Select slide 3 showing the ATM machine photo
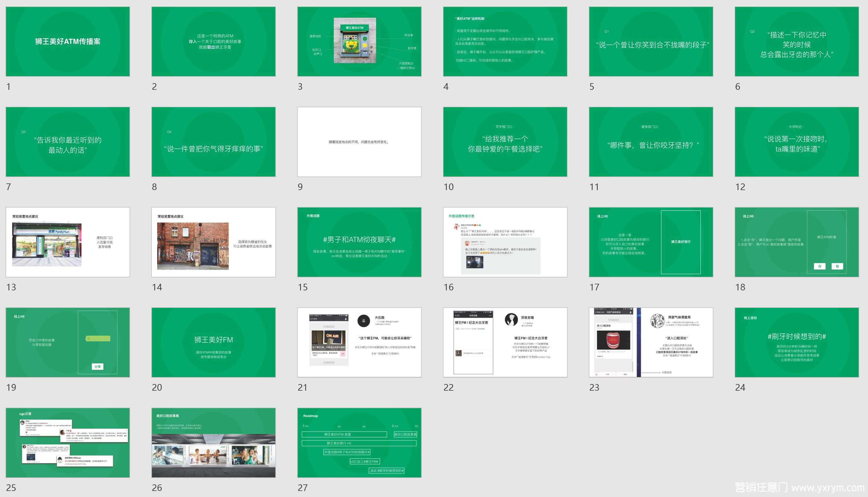This screenshot has height=497, width=868. point(359,41)
